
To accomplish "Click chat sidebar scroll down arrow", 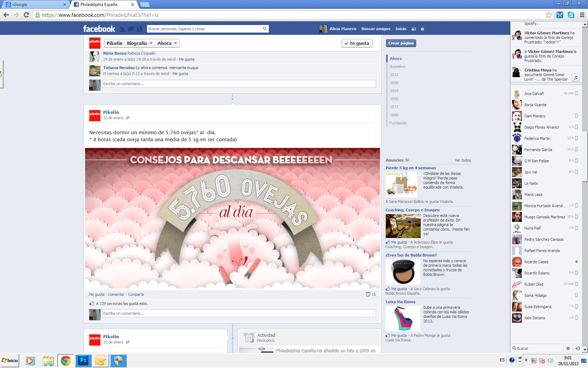I will click(585, 349).
